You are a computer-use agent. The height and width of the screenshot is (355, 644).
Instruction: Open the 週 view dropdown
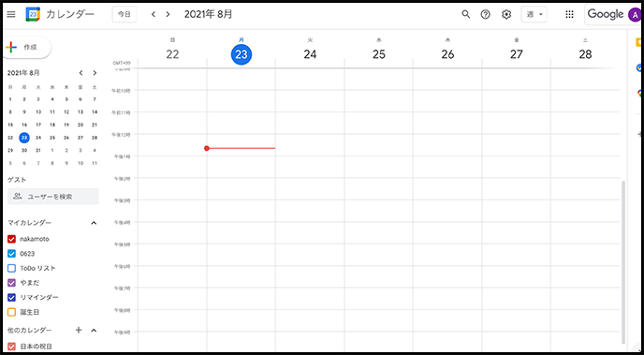click(534, 14)
